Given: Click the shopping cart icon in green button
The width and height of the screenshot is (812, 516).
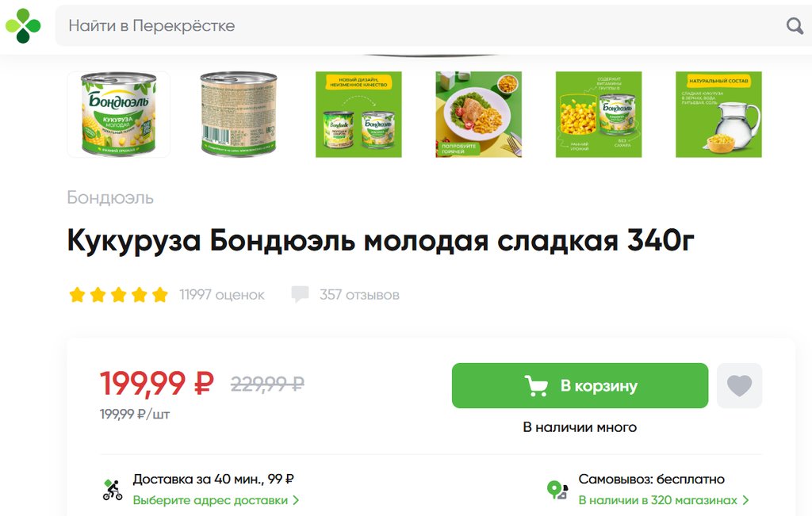Looking at the screenshot, I should [x=536, y=385].
